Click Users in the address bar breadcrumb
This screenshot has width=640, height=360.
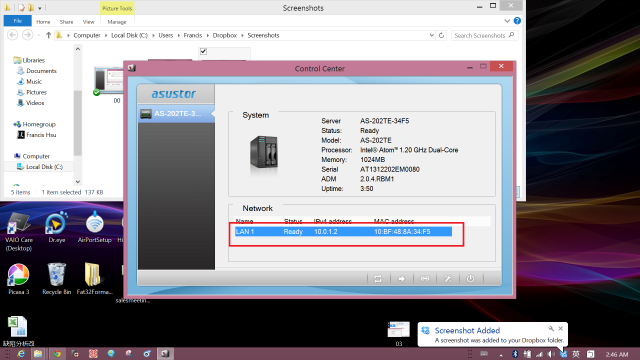(166, 36)
